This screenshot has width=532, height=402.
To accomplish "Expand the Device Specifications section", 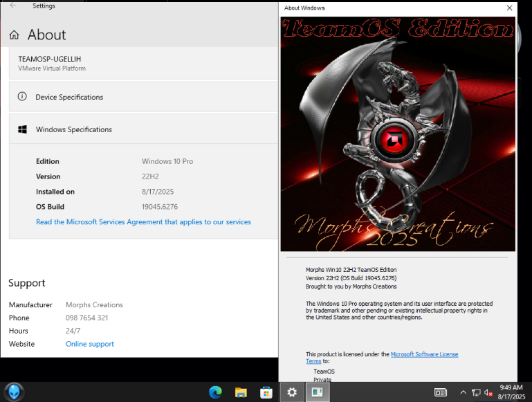I will (x=143, y=97).
